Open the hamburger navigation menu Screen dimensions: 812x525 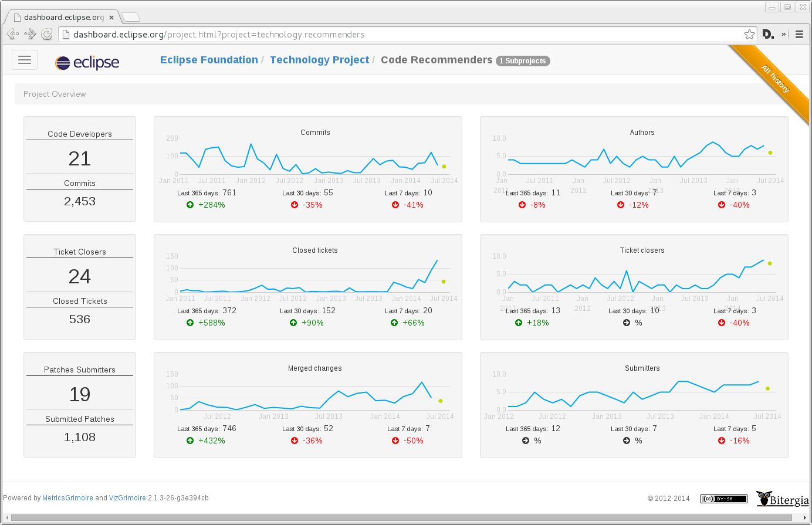(x=25, y=60)
